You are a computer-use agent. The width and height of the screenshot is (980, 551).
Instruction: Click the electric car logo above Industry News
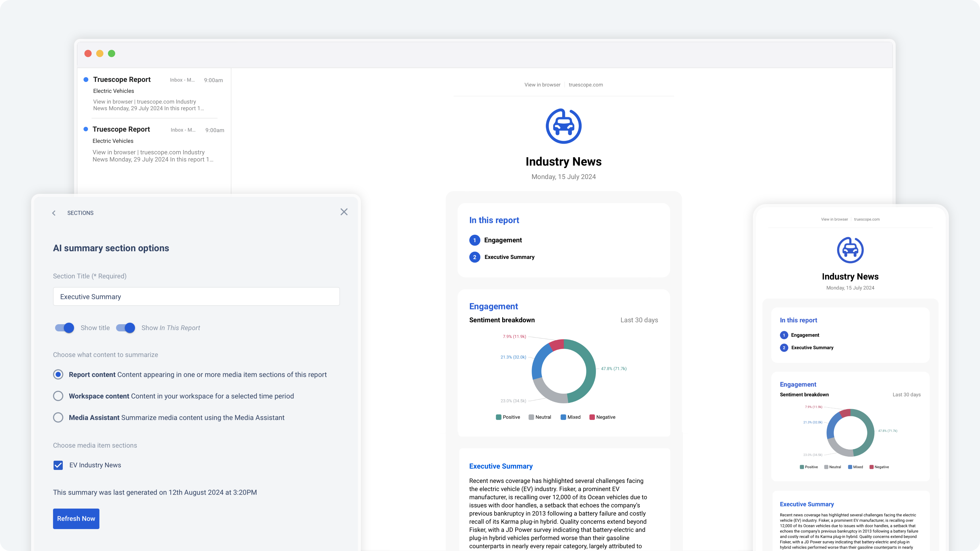(563, 126)
